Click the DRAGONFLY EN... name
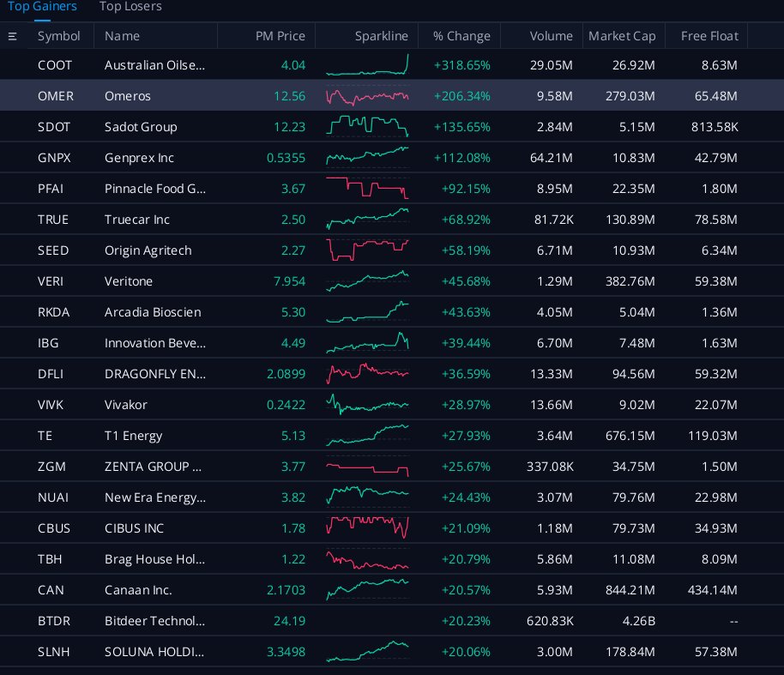Viewport: 784px width, 675px height. [155, 374]
